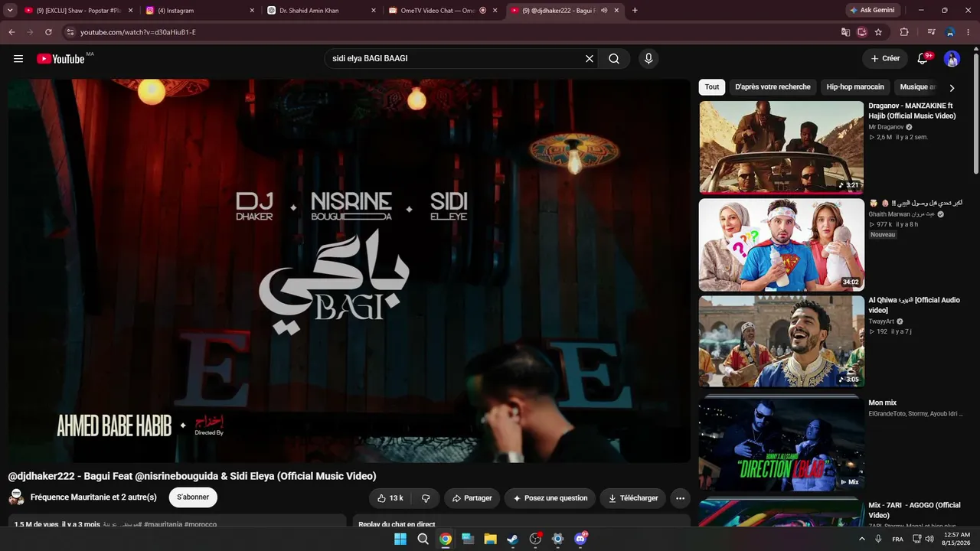Open File Explorer from the taskbar
The width and height of the screenshot is (980, 551).
click(490, 539)
